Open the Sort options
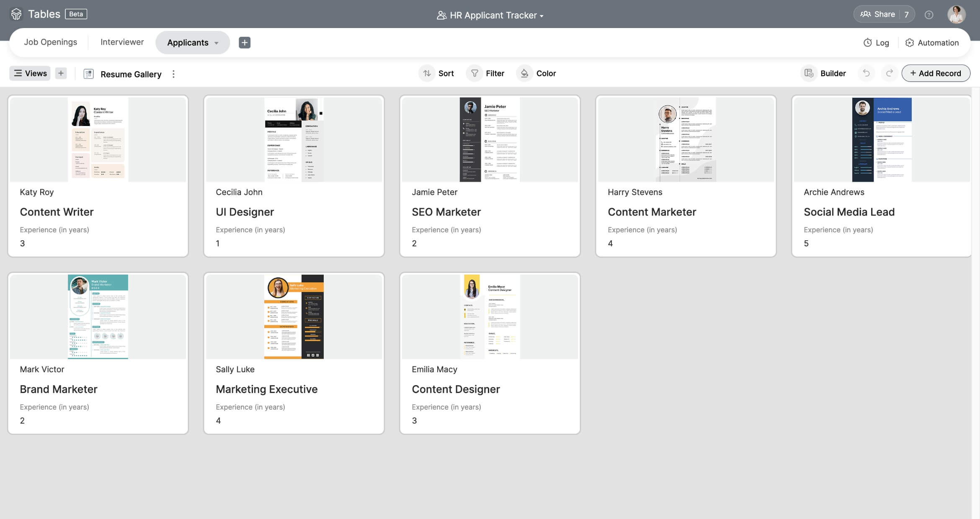980x519 pixels. pos(438,73)
